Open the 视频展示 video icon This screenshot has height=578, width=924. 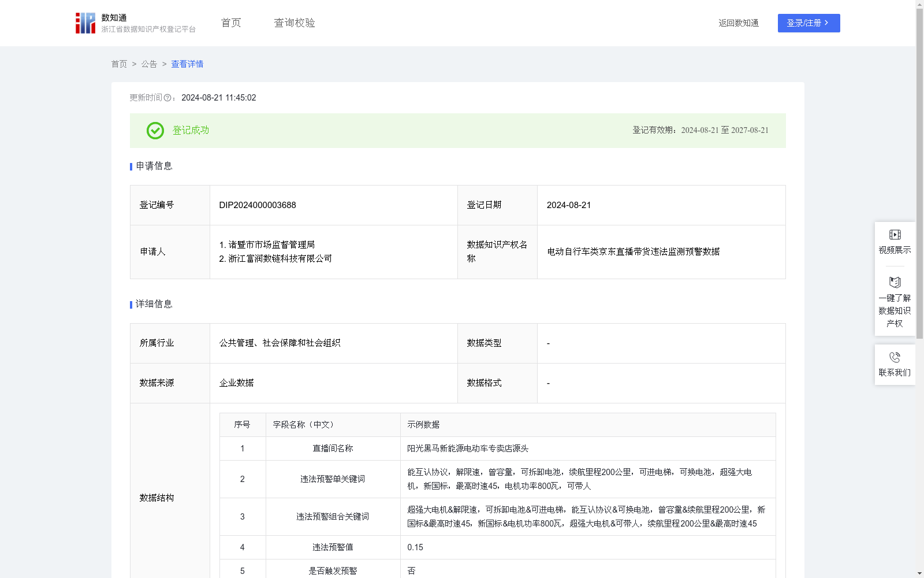click(895, 235)
